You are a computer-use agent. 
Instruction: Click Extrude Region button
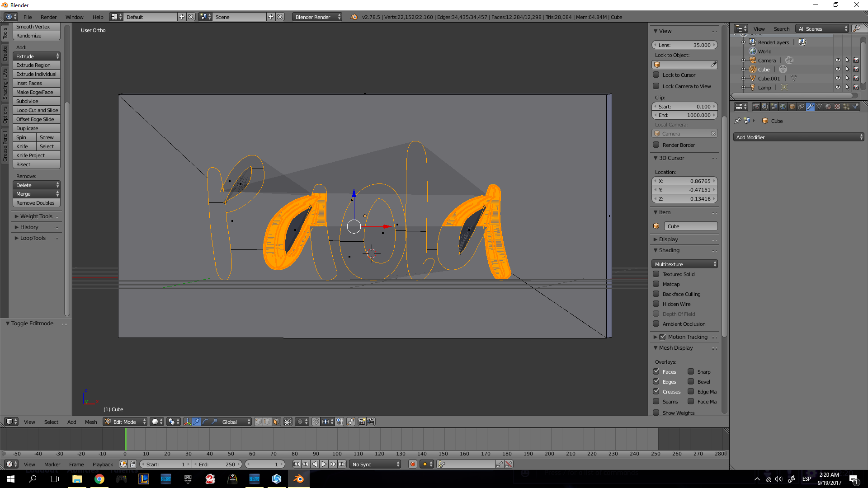coord(37,65)
